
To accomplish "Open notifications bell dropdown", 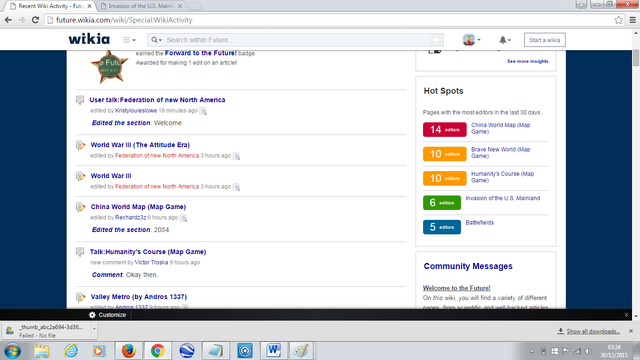I will [505, 40].
